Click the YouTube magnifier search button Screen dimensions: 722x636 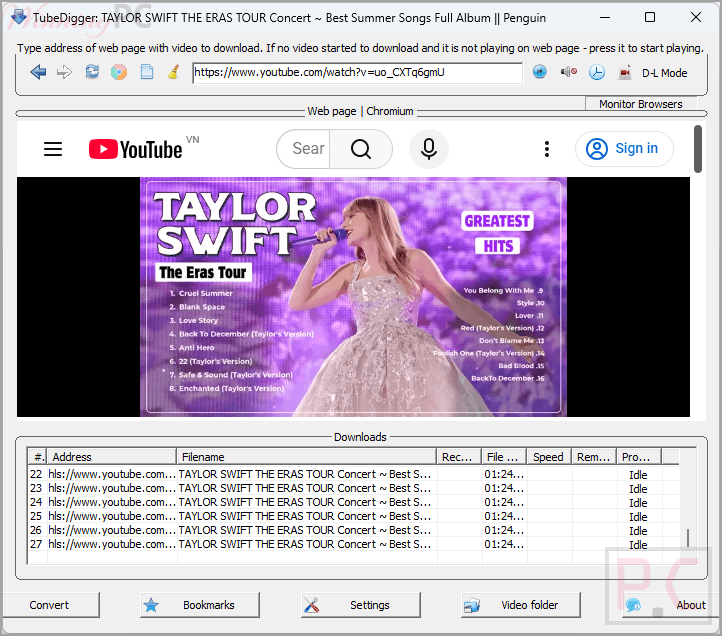[x=361, y=149]
